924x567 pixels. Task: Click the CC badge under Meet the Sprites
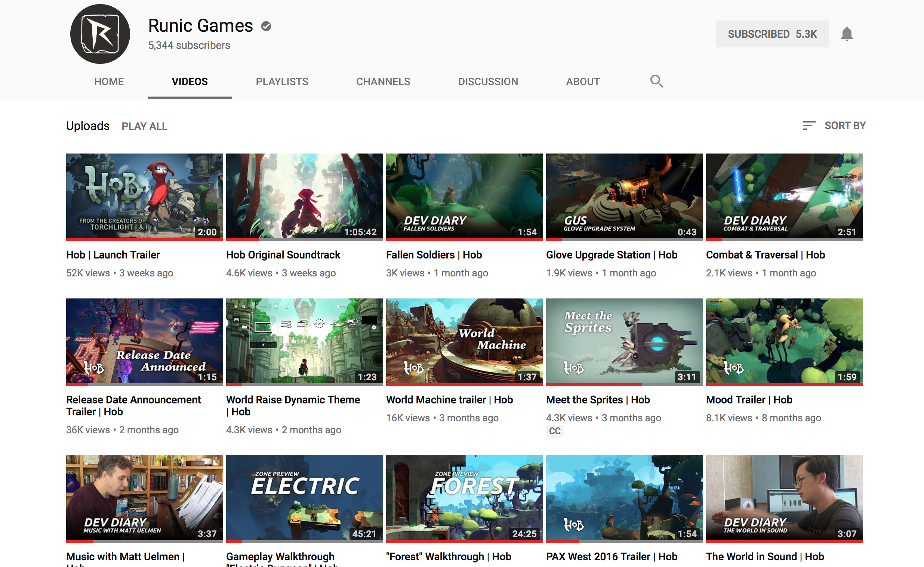pos(554,431)
